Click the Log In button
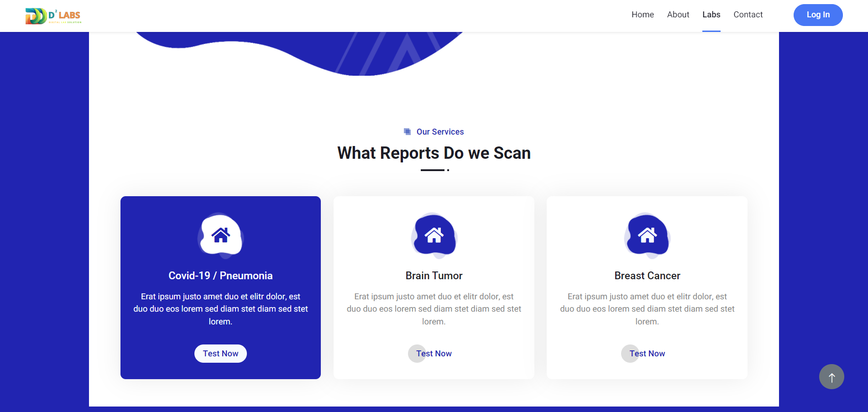Screen dimensions: 868x412 point(818,15)
